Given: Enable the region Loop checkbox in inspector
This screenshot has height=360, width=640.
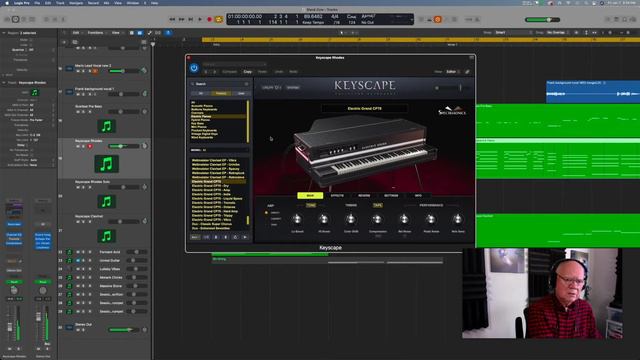Looking at the screenshot, I should pos(31,45).
